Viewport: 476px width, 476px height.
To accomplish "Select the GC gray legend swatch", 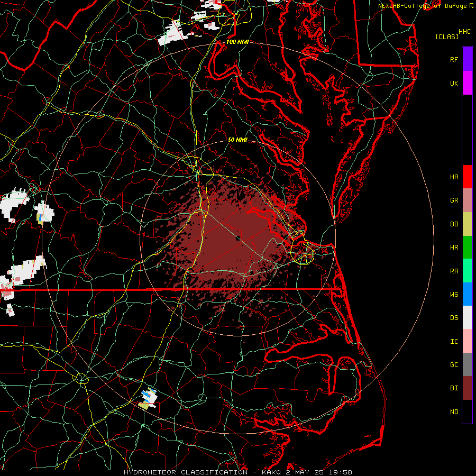I will tap(467, 364).
